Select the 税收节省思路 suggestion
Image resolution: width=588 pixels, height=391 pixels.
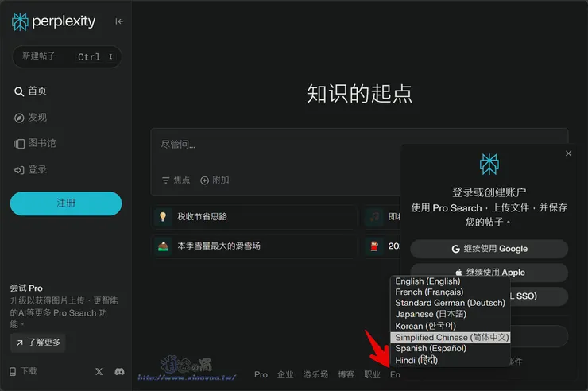coord(254,217)
